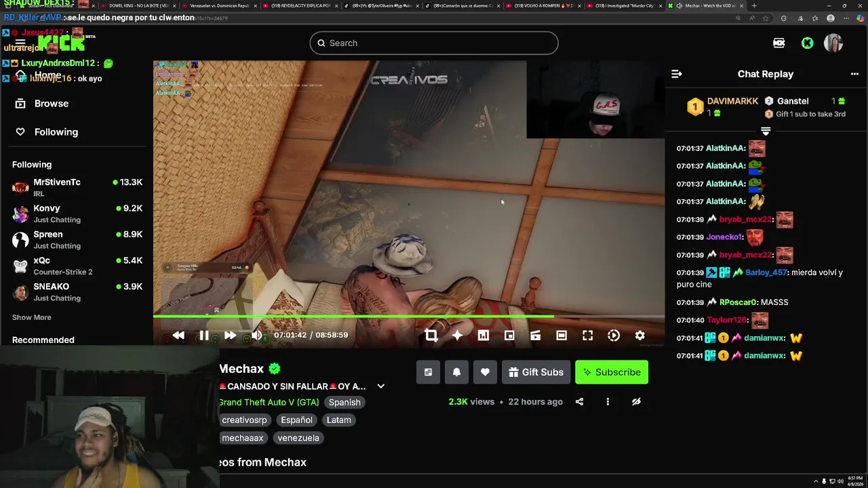Screen dimensions: 868x488
Task: Toggle the crossed-eye hide icon below video
Action: click(636, 402)
